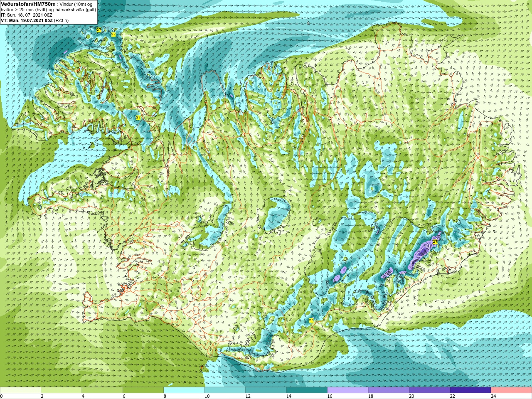Click the legend tick label 10
The height and width of the screenshot is (399, 532).
click(x=207, y=396)
